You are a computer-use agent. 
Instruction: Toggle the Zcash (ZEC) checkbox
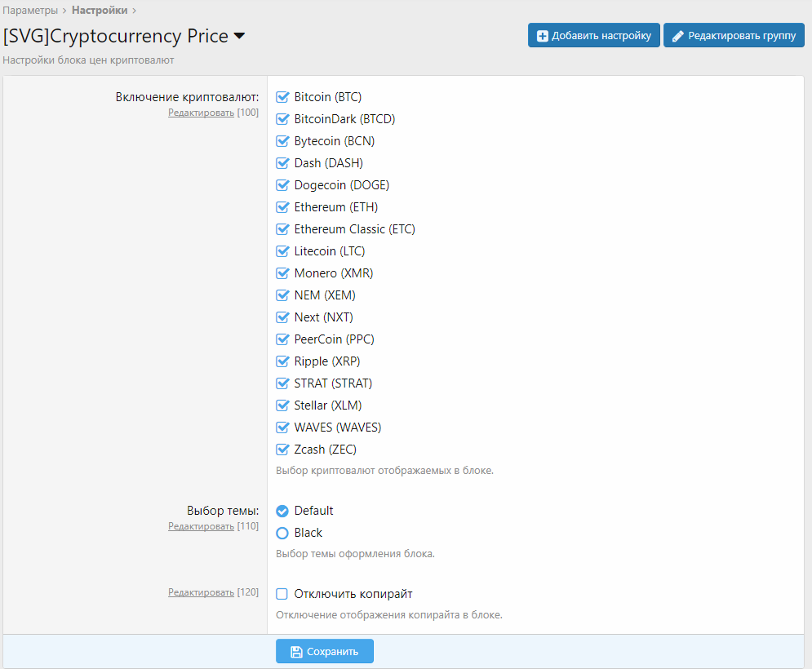(283, 450)
